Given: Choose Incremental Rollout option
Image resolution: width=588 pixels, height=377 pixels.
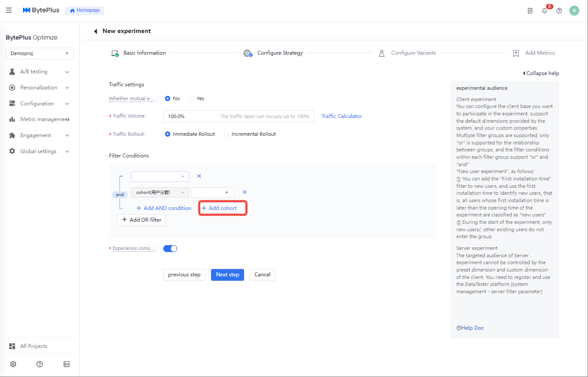Looking at the screenshot, I should (226, 134).
